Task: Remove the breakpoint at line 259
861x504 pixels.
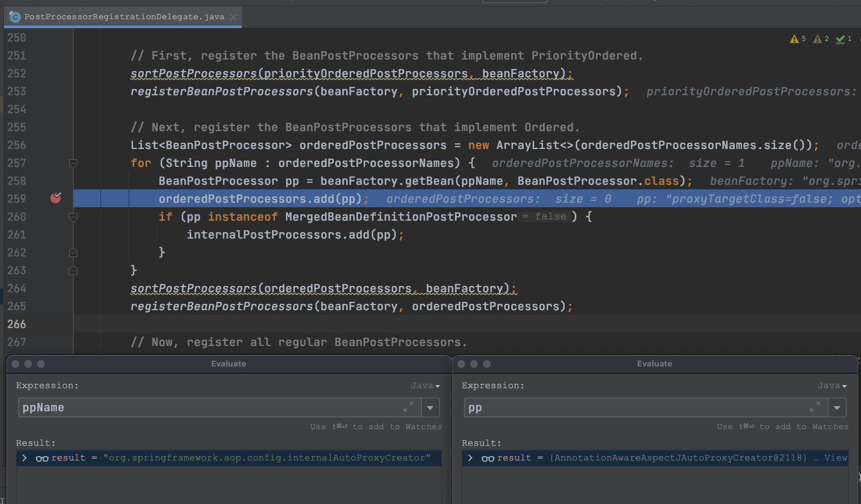Action: [x=56, y=198]
